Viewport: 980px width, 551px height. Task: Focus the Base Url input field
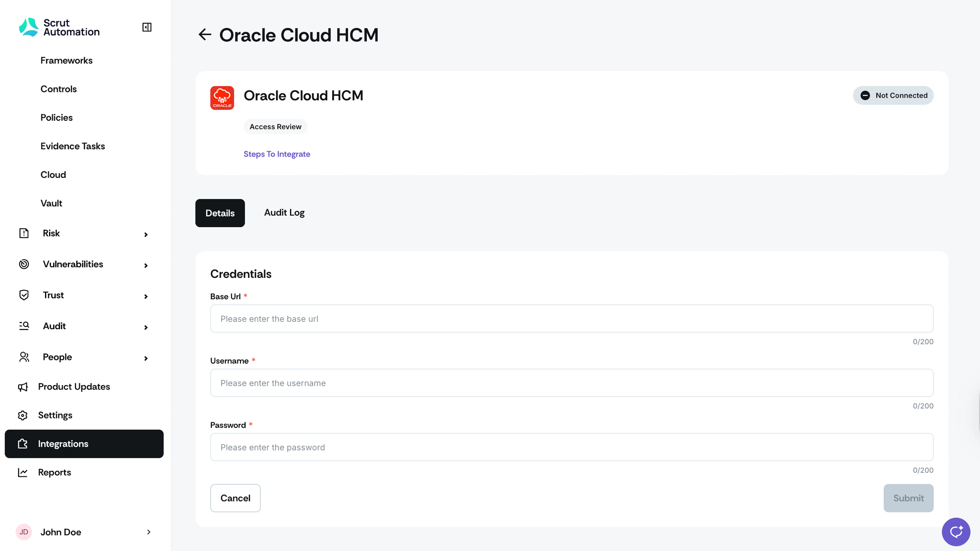click(572, 319)
